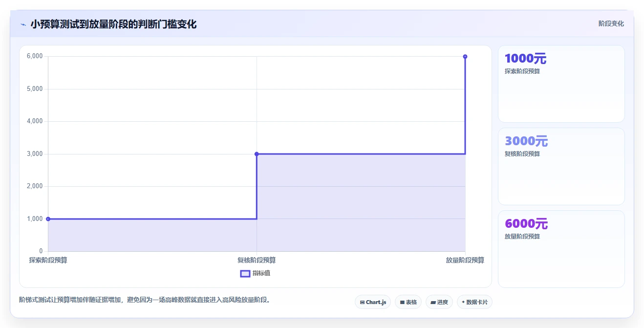This screenshot has height=328, width=644.
Task: Toggle the 指标值 legend item
Action: tap(255, 273)
